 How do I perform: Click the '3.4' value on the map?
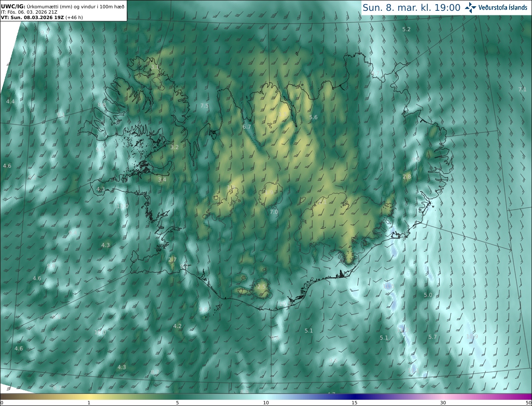point(162,179)
